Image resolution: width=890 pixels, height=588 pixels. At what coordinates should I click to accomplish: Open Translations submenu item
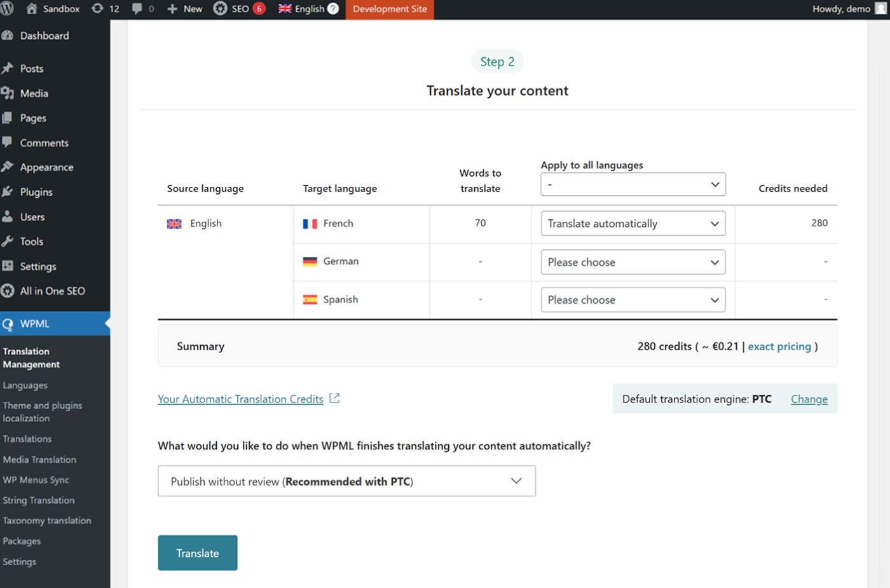(27, 439)
